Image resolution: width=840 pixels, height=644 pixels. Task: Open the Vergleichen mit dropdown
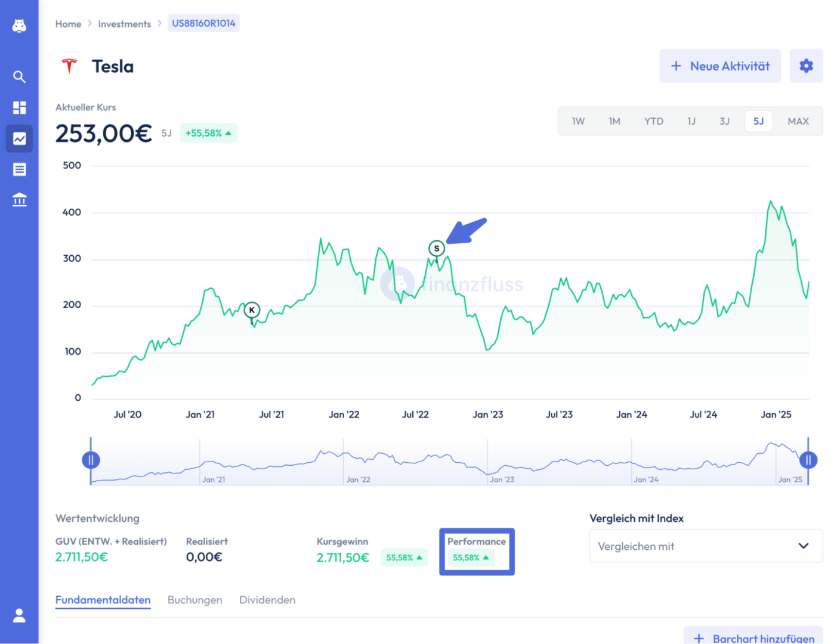click(706, 546)
